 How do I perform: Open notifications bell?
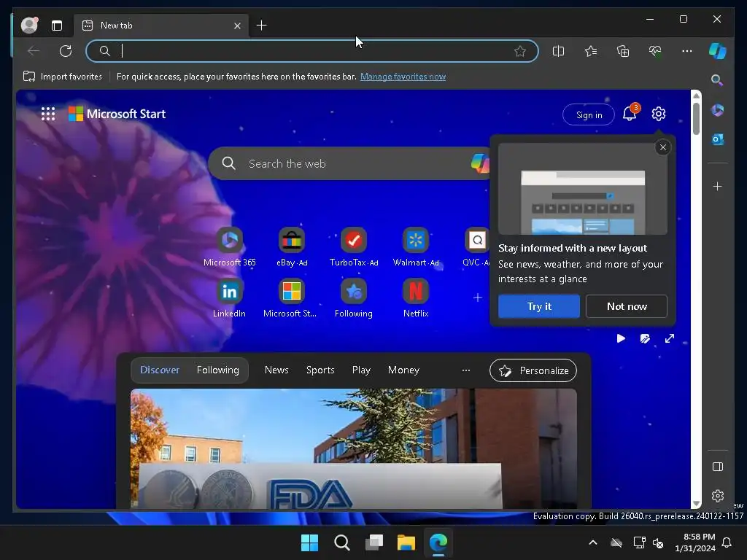(x=630, y=114)
